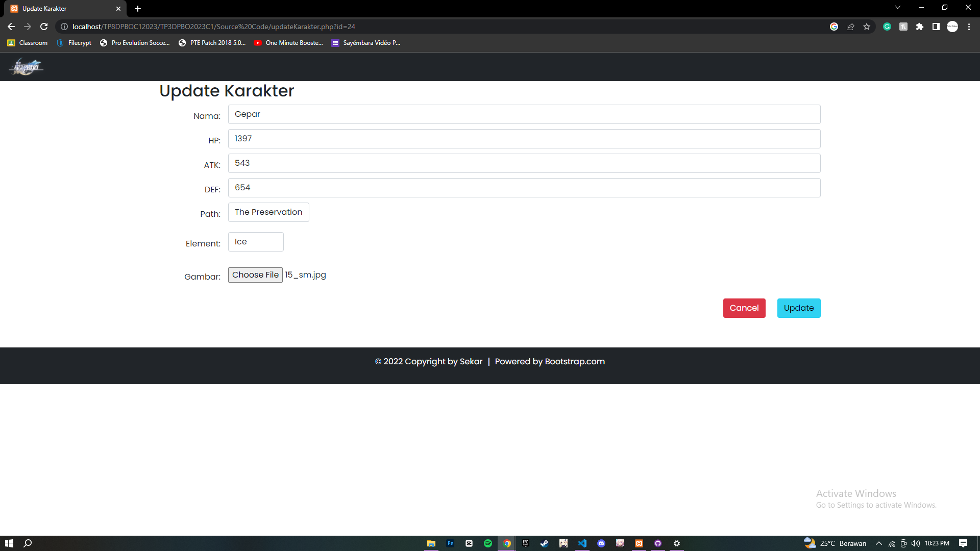980x551 pixels.
Task: Click the Cancel button
Action: click(x=744, y=308)
